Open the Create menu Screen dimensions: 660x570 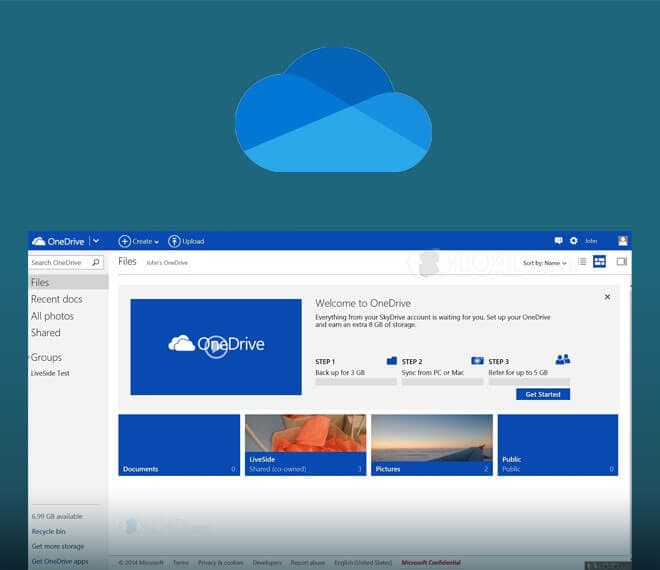[x=138, y=241]
